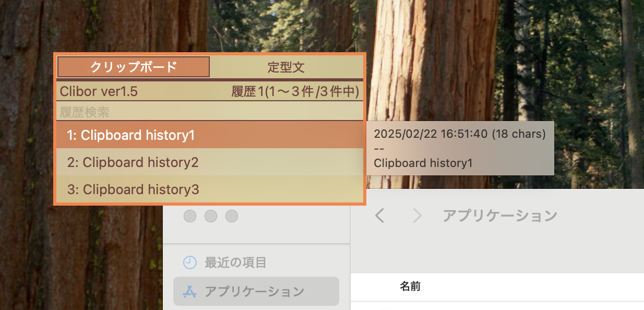644x310 pixels.
Task: Click the clock icon beside 最近の項目
Action: coord(190,263)
